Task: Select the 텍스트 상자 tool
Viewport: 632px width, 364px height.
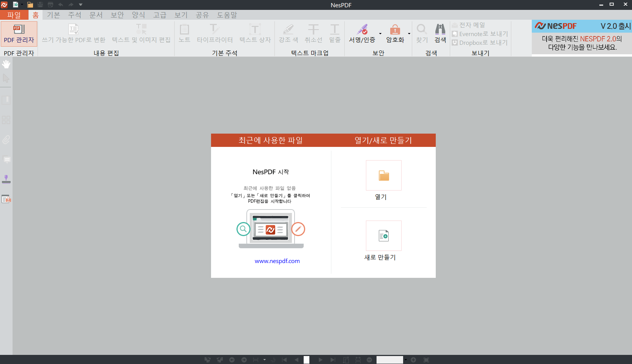Action: point(255,34)
